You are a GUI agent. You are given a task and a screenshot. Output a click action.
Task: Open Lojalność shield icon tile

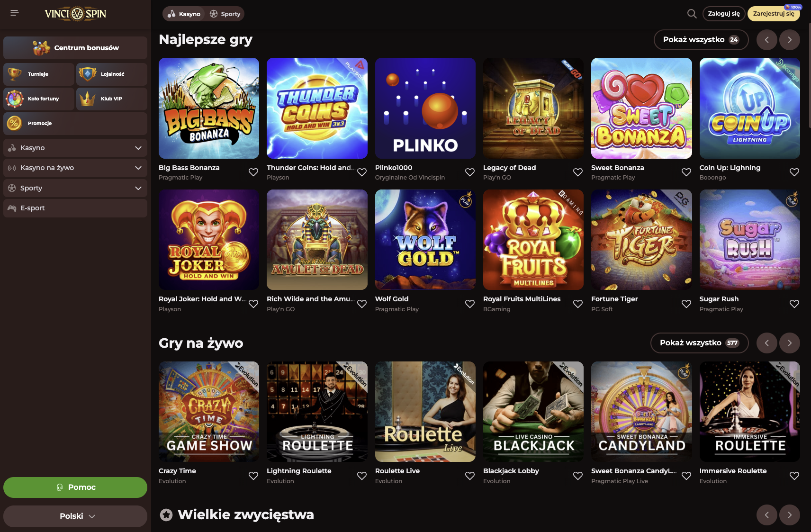pyautogui.click(x=112, y=74)
